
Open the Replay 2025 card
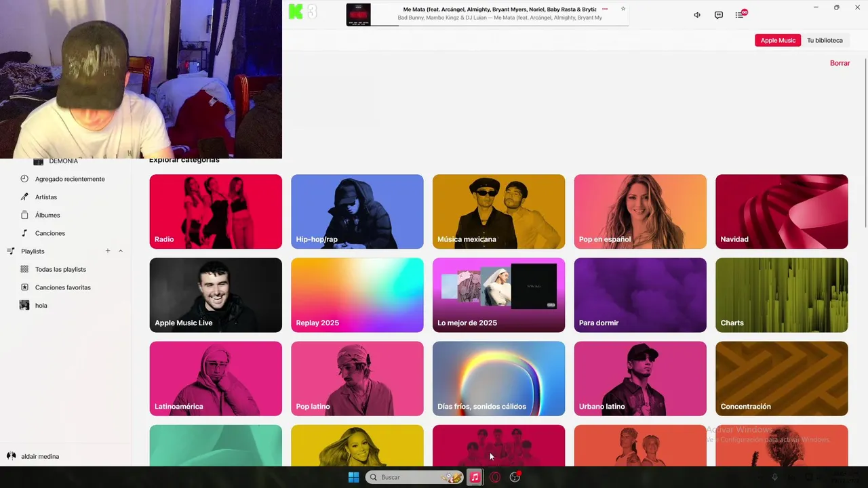(357, 295)
